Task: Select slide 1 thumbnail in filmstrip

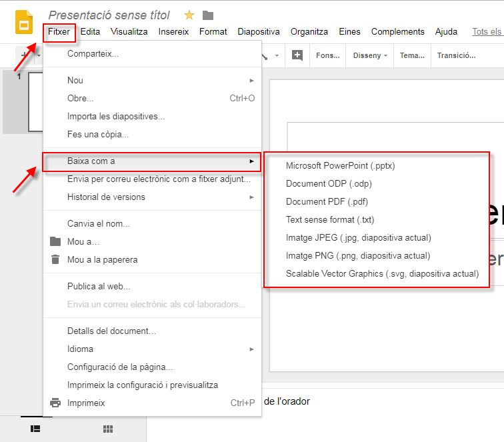Action: (x=36, y=102)
